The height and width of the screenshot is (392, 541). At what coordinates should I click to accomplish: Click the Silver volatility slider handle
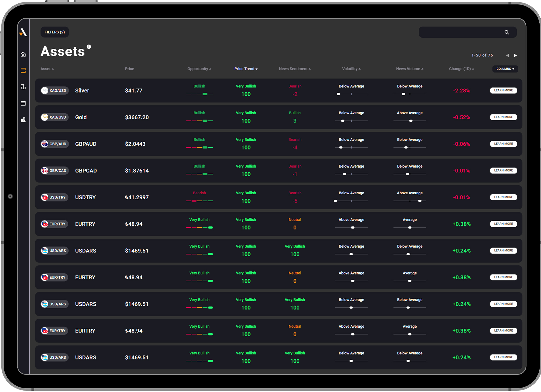338,94
